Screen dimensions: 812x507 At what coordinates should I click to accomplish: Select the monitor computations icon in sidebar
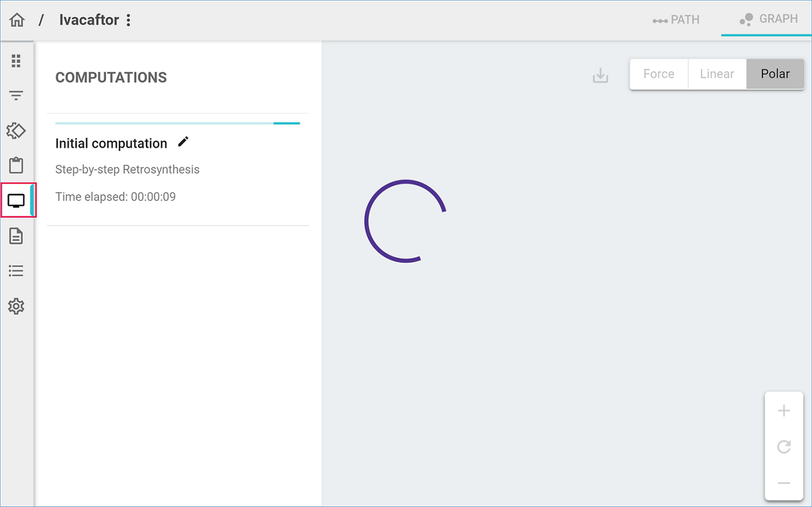click(x=16, y=201)
